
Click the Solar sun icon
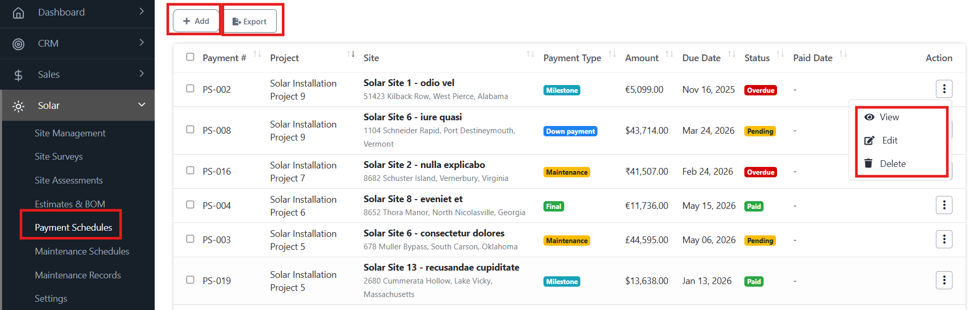18,106
